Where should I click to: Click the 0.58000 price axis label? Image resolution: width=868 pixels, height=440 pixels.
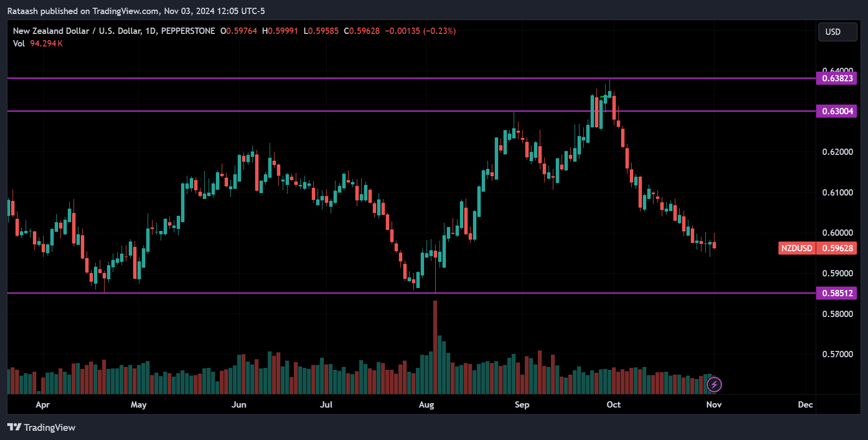coord(838,314)
